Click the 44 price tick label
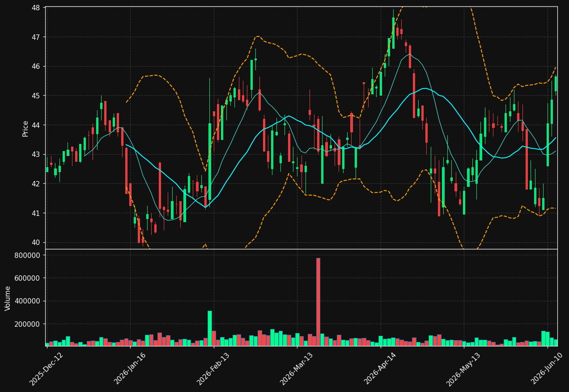This screenshot has height=392, width=569. pos(36,125)
